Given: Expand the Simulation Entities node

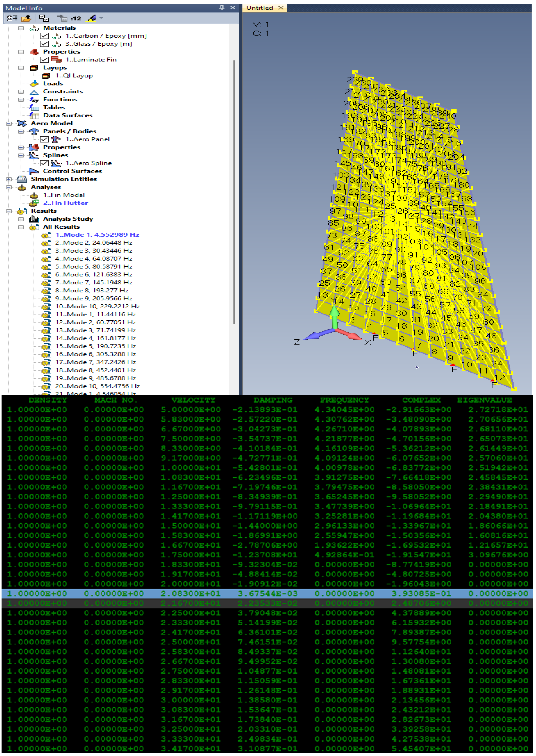Looking at the screenshot, I should tap(9, 179).
